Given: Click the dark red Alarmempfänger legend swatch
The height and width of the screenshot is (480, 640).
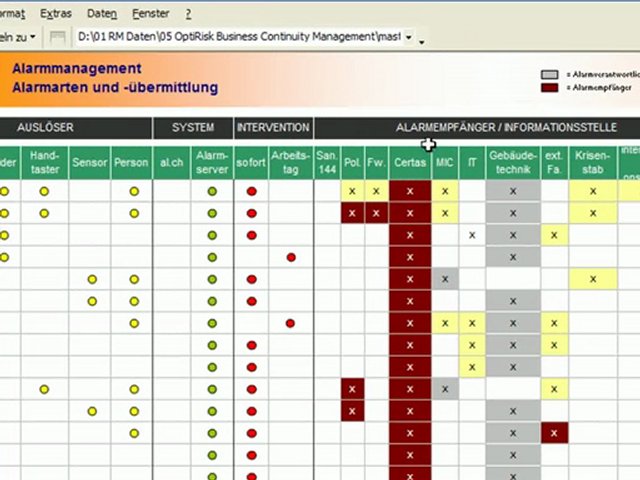Looking at the screenshot, I should pyautogui.click(x=550, y=88).
